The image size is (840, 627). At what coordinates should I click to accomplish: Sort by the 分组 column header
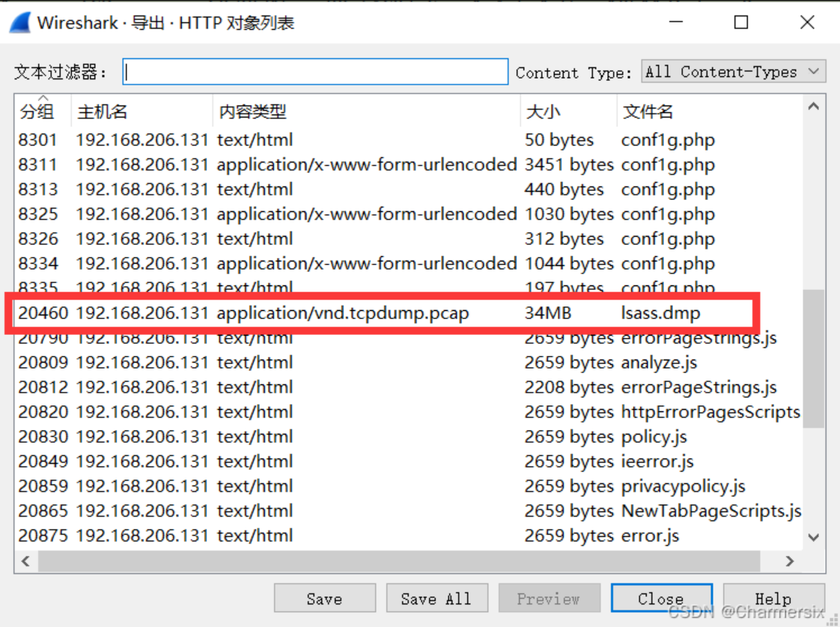[x=43, y=112]
